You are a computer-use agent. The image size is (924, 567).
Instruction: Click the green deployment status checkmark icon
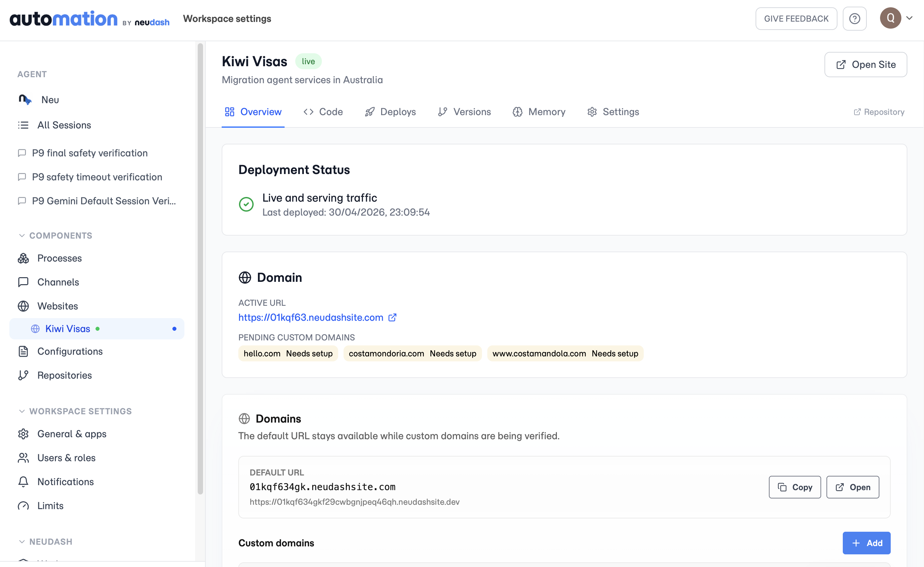click(x=246, y=204)
